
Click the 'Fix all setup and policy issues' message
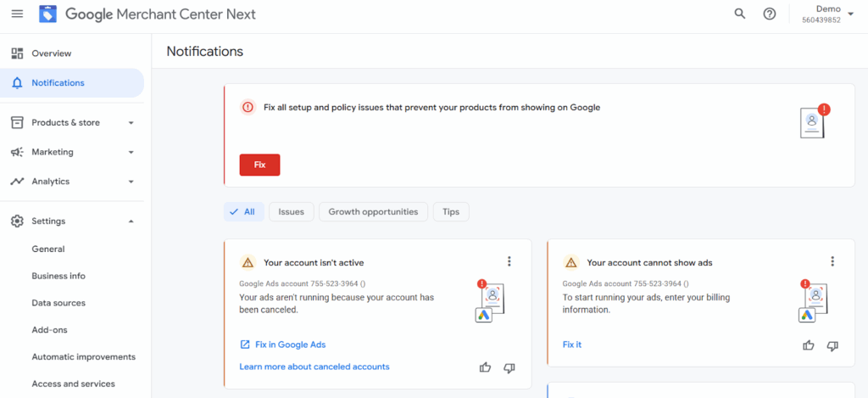432,108
